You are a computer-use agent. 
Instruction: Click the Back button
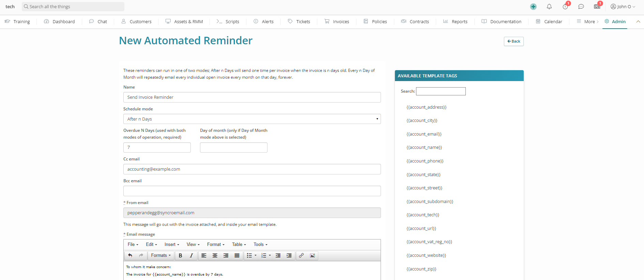513,41
